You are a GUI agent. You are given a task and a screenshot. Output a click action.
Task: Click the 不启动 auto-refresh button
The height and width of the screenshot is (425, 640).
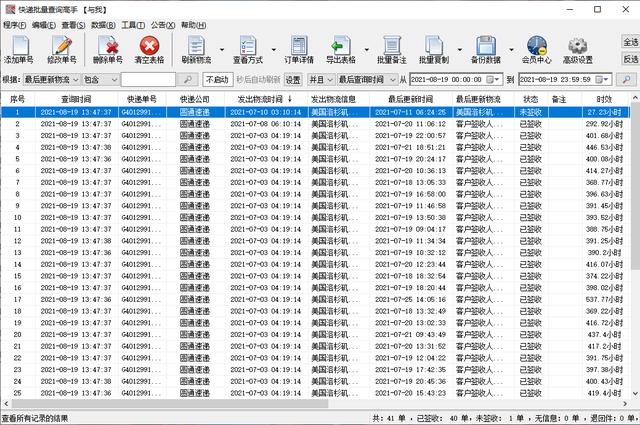pyautogui.click(x=217, y=79)
